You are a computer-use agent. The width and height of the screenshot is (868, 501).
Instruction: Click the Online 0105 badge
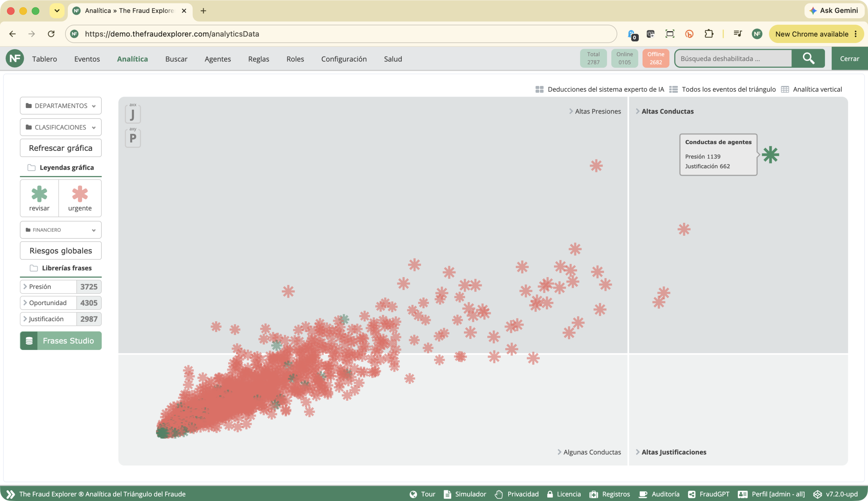[x=625, y=59]
